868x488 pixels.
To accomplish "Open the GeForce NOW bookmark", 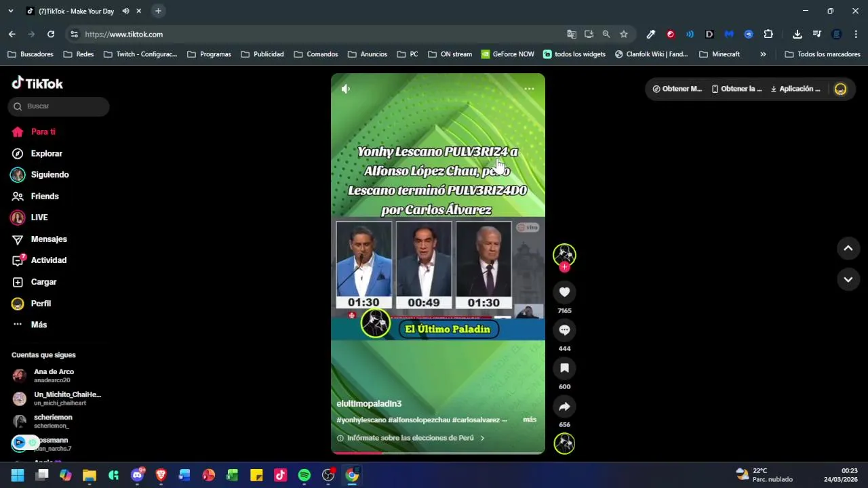I will pos(508,54).
